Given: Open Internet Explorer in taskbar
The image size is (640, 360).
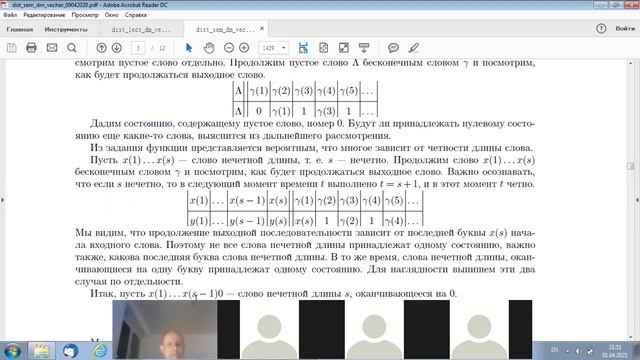Looking at the screenshot, I should click(x=100, y=351).
